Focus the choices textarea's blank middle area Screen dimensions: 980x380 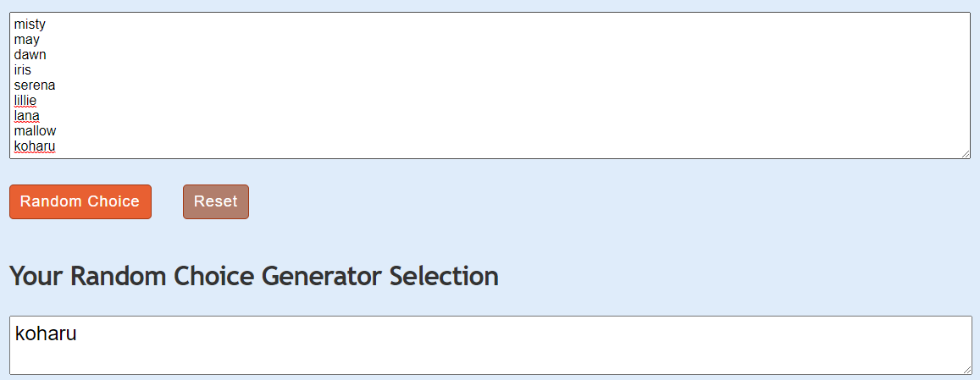click(x=490, y=85)
